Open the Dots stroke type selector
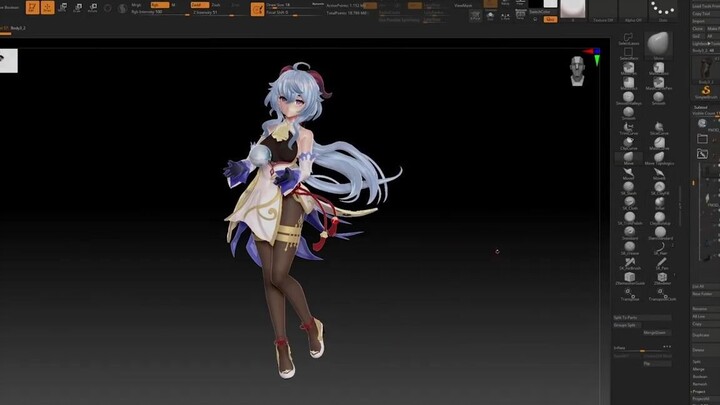 [663, 11]
